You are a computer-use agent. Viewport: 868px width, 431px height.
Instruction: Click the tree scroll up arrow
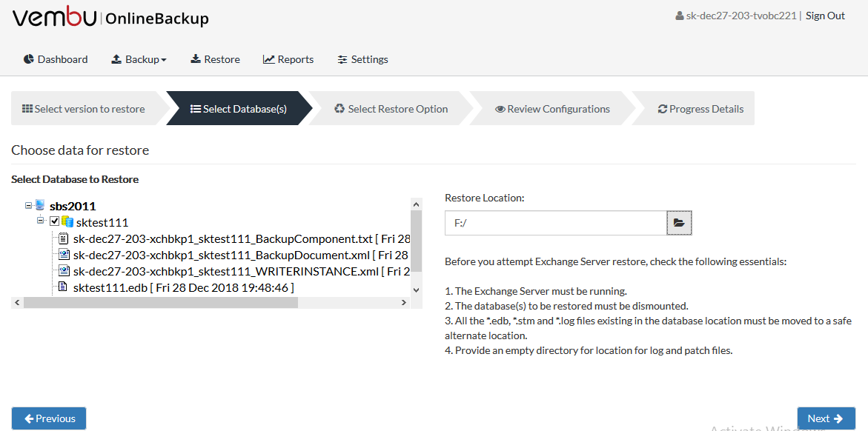[417, 204]
